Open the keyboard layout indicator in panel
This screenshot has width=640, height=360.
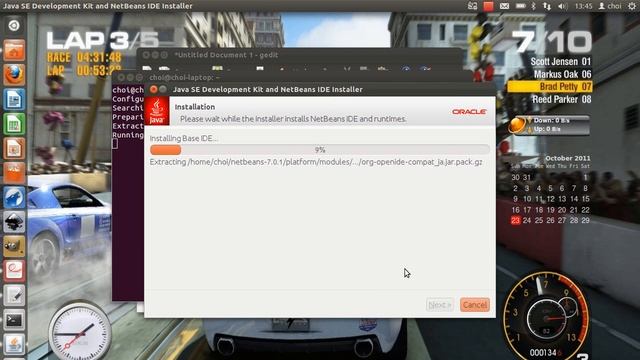tap(472, 6)
